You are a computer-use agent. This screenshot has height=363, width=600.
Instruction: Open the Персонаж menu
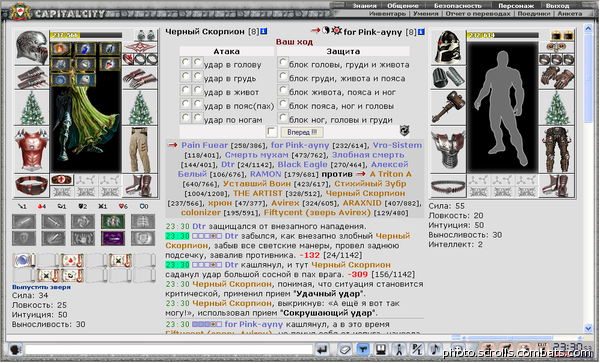[516, 5]
